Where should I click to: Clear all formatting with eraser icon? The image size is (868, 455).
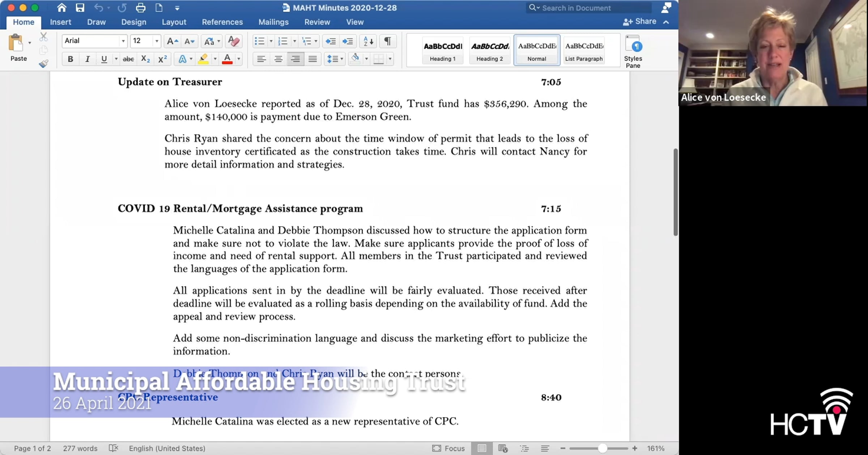[x=234, y=41]
